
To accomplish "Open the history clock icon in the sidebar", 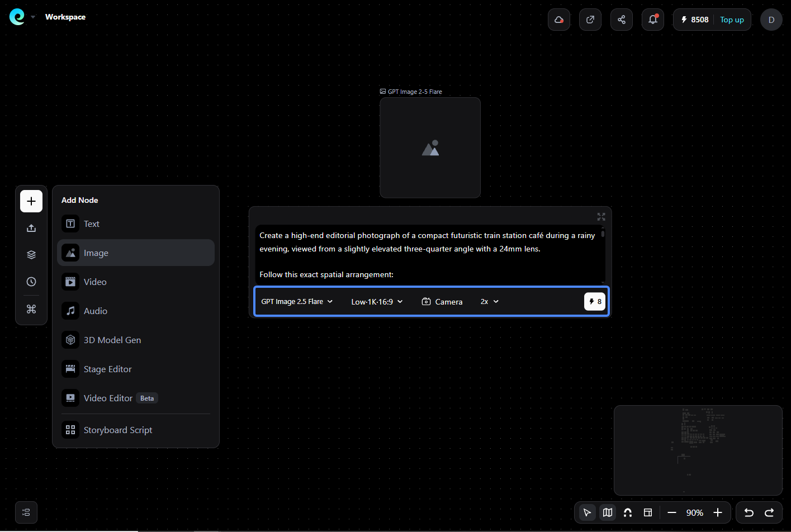I will point(31,282).
